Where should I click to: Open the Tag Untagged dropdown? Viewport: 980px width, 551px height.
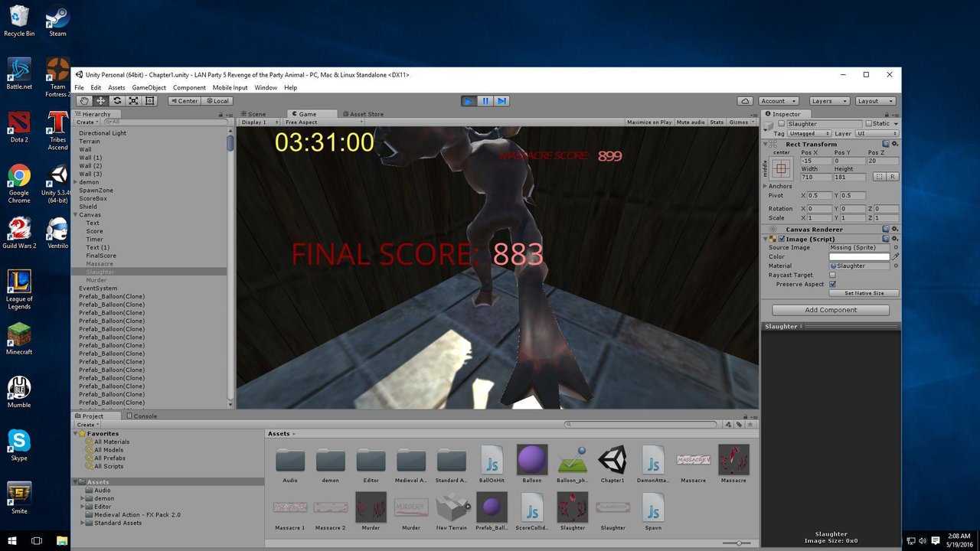810,133
